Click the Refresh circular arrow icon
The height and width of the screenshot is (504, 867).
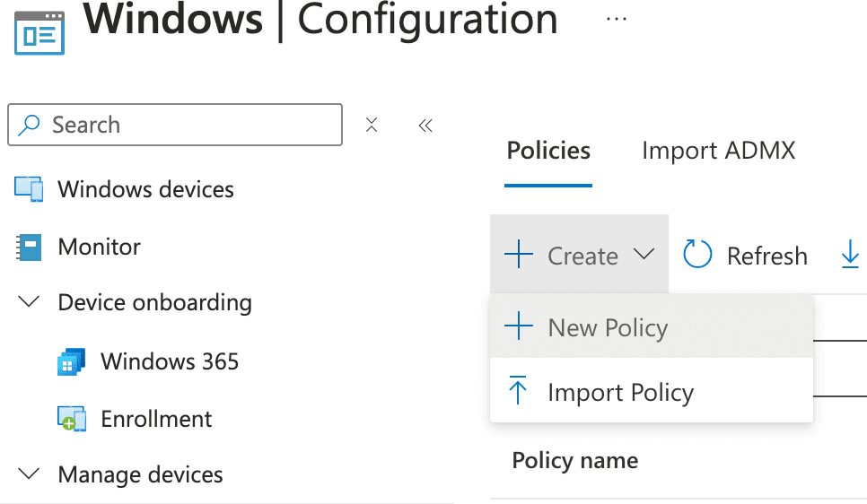[697, 256]
